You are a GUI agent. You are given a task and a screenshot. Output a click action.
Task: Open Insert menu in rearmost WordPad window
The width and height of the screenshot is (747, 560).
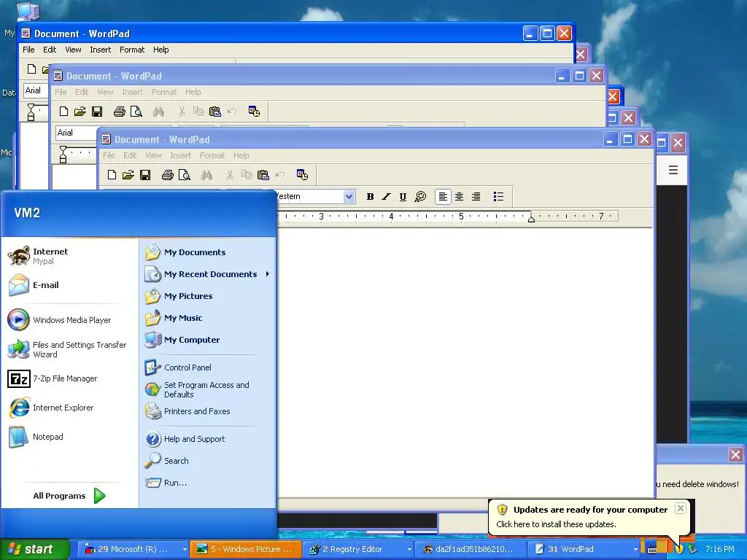[101, 50]
